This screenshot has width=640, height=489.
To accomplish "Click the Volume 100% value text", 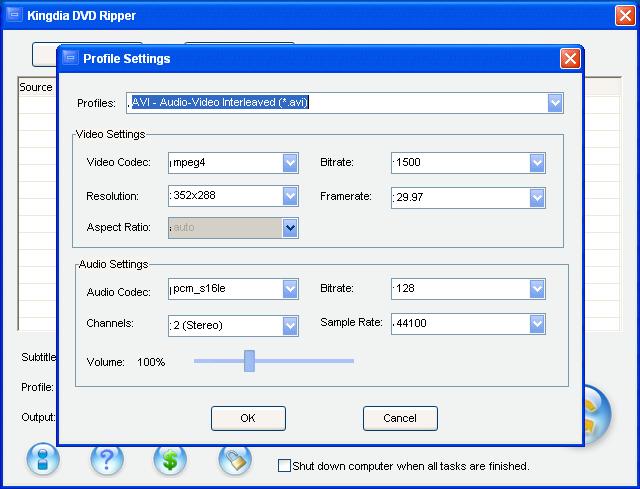I will (151, 362).
